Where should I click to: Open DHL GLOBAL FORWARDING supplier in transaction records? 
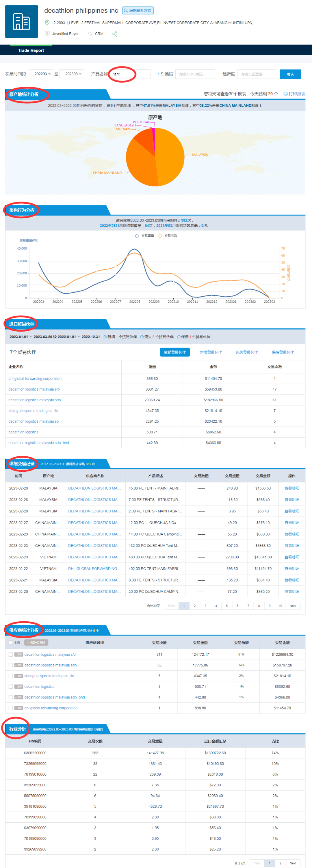(94, 569)
